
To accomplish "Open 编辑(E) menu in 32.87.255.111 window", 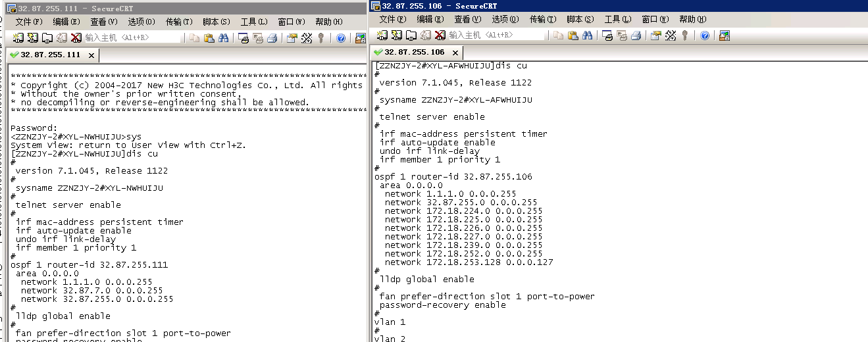I will (x=66, y=22).
